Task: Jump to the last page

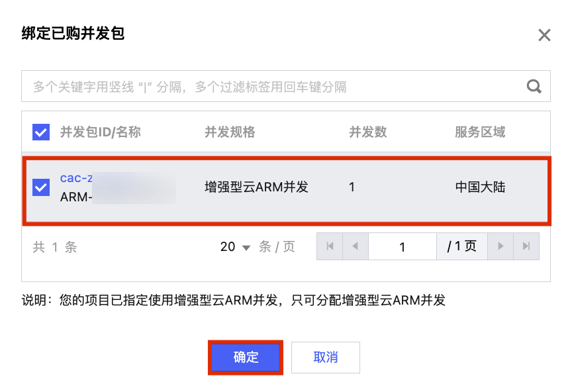Action: click(x=526, y=246)
